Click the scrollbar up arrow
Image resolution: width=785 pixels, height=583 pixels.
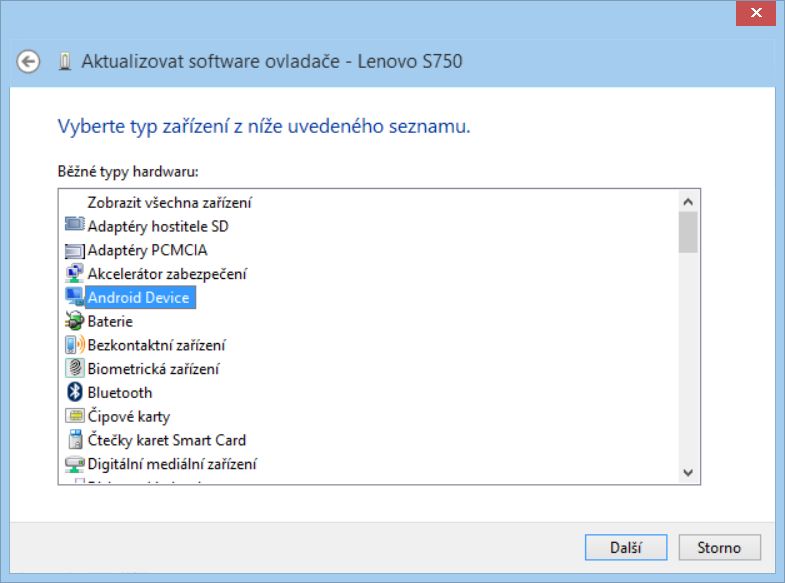[688, 202]
